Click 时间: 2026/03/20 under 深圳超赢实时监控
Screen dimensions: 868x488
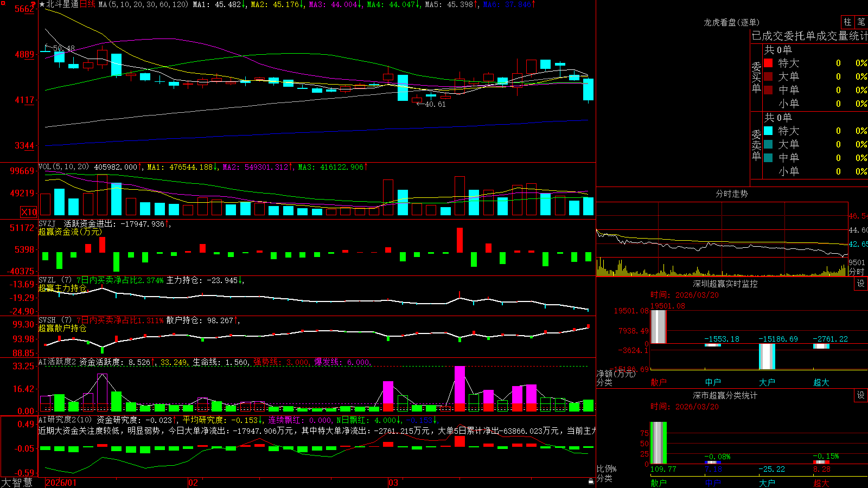685,295
